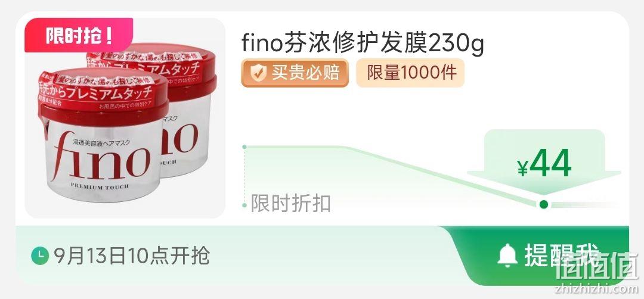Click the 限时折扣 discount label
The width and height of the screenshot is (644, 299).
point(291,204)
